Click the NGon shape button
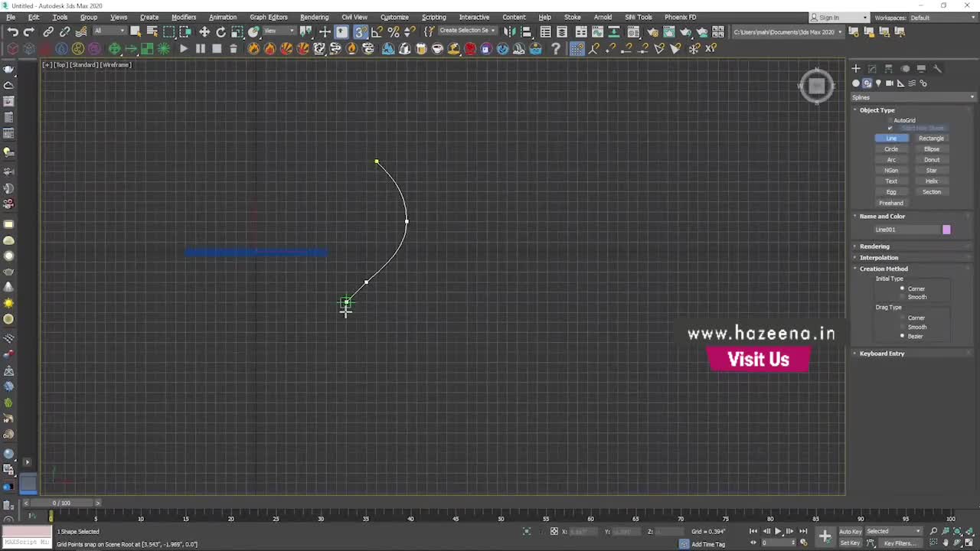This screenshot has width=980, height=551. click(891, 171)
